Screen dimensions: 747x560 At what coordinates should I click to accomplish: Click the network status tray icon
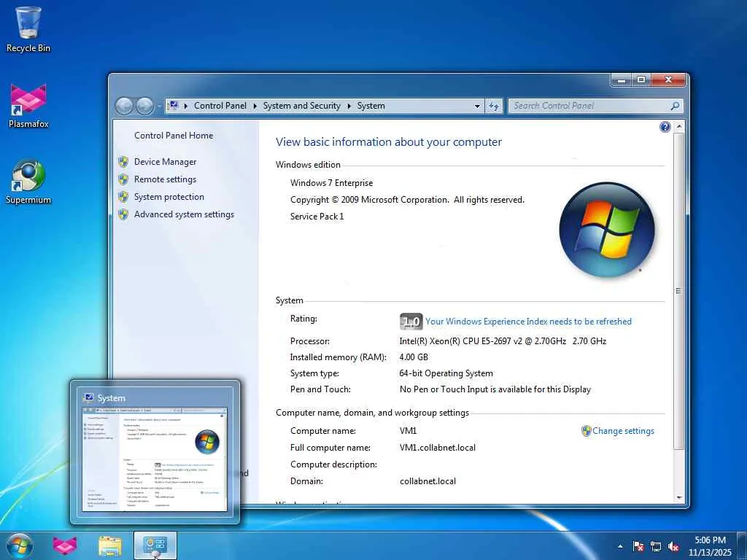pyautogui.click(x=656, y=546)
